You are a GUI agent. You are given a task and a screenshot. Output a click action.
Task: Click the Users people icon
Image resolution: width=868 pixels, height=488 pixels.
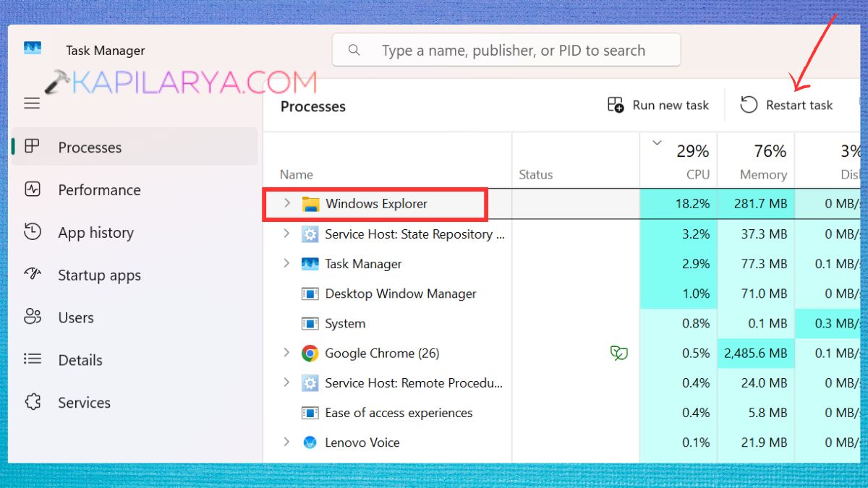pos(32,317)
